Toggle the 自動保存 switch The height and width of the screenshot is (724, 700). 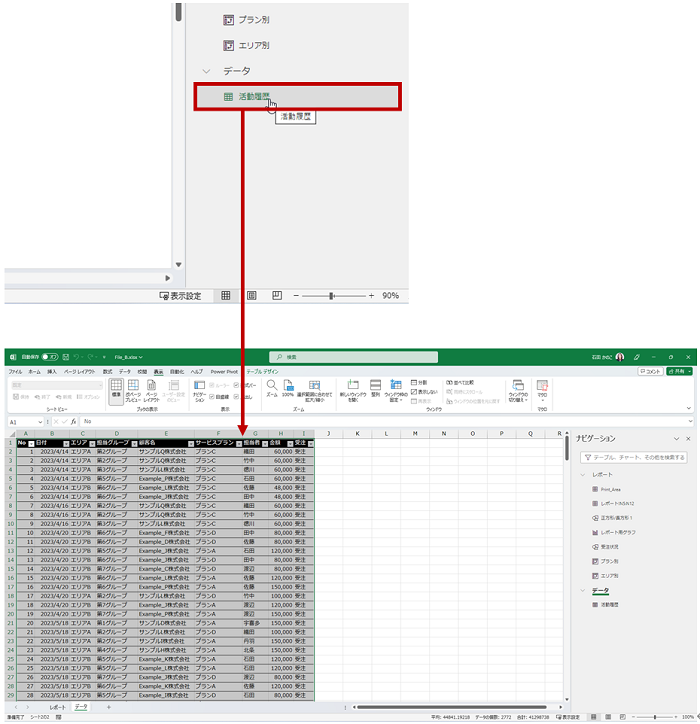pyautogui.click(x=49, y=356)
